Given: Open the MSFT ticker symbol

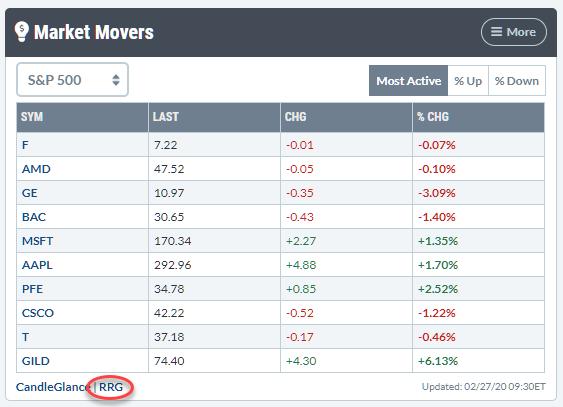Looking at the screenshot, I should pyautogui.click(x=37, y=241).
